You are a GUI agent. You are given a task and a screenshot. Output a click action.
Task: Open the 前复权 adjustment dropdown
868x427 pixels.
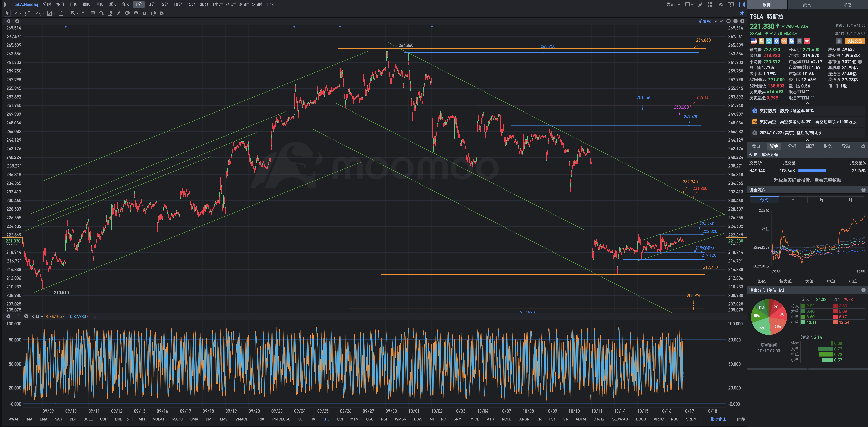[708, 21]
